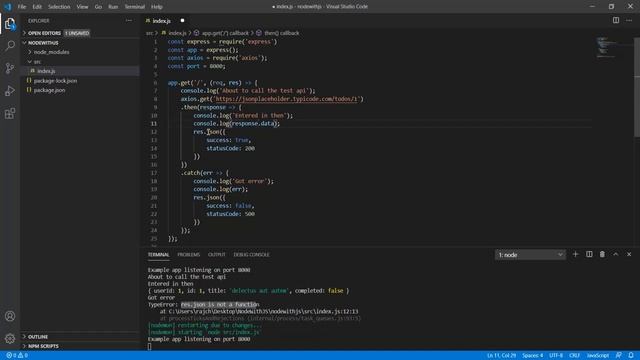Switch to the DEBUG CONSOLE tab
Viewport: 640px width, 360px height.
[251, 255]
